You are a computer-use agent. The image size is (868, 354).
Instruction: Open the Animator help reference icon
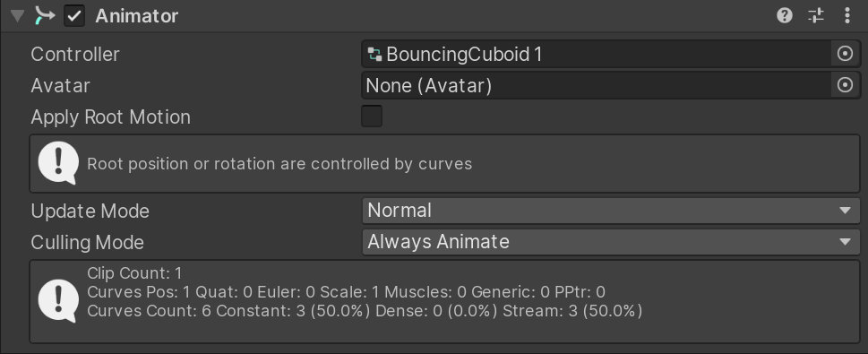point(785,15)
